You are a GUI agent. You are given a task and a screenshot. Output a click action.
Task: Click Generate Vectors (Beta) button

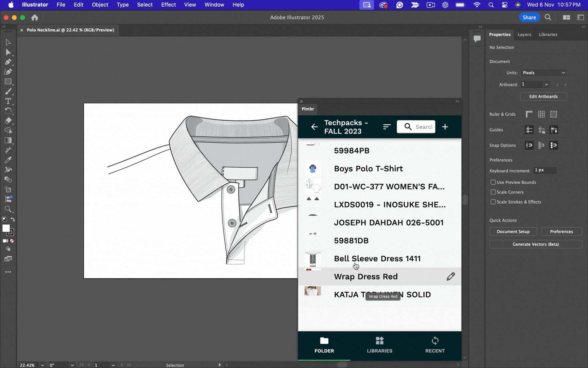click(x=536, y=244)
